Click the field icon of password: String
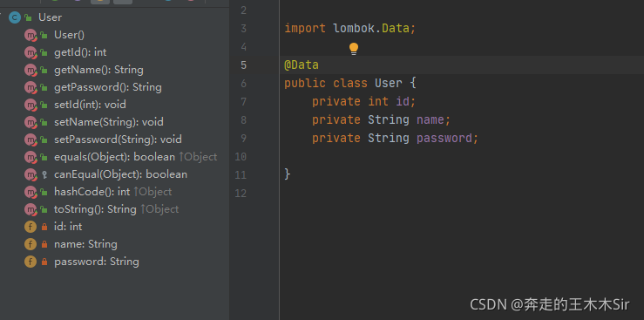Viewport: 644px width, 320px height. (x=31, y=262)
